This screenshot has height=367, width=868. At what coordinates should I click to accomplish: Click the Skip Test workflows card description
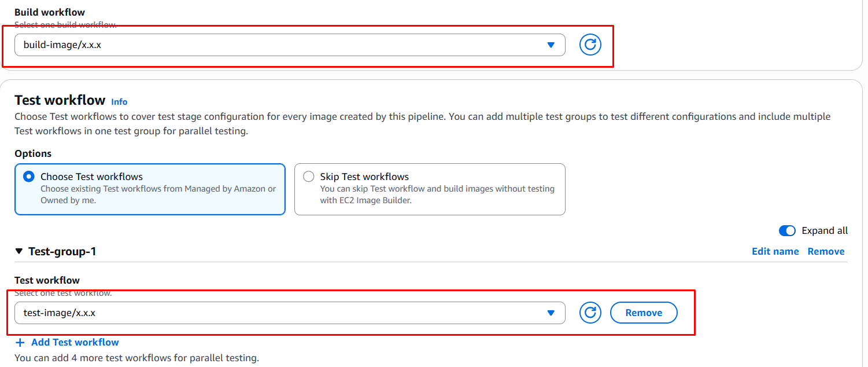point(437,194)
